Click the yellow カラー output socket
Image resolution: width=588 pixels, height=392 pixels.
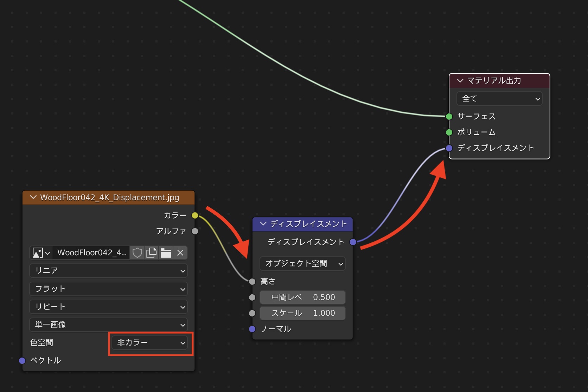coord(195,215)
